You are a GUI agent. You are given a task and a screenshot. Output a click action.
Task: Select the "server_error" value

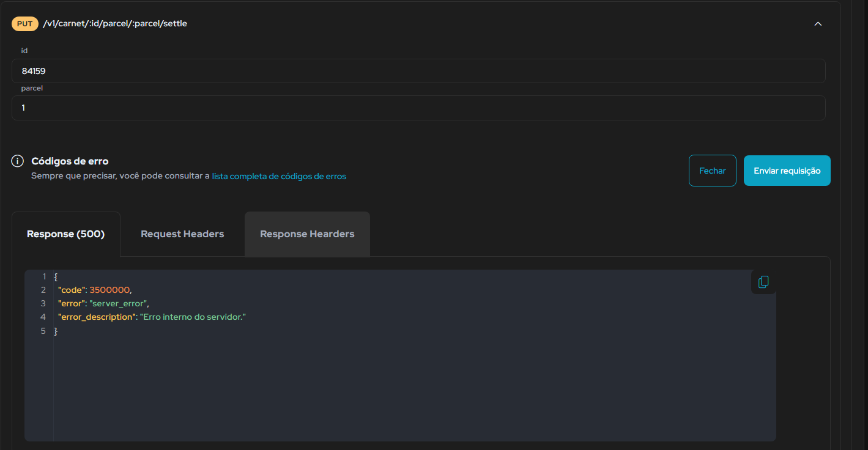tap(118, 303)
